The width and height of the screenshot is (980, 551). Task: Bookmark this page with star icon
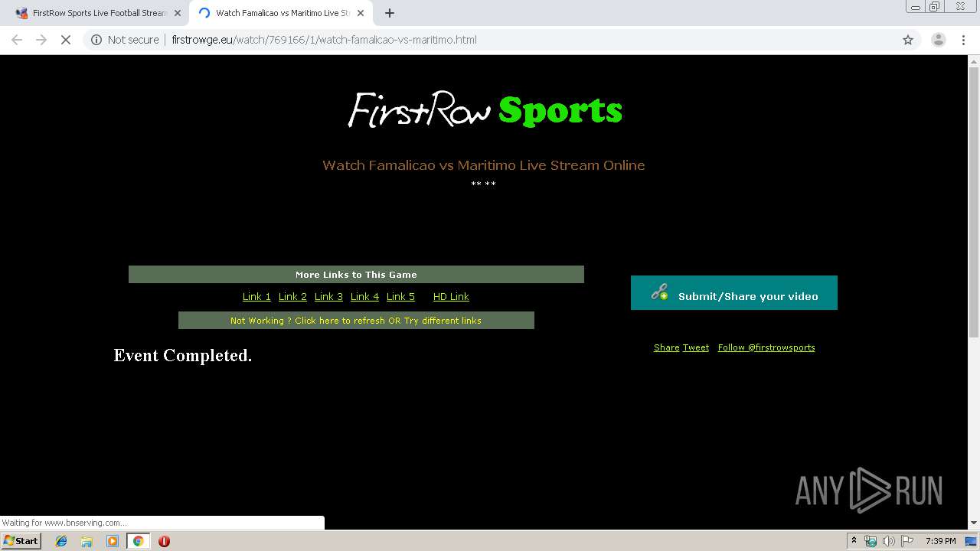(x=908, y=40)
